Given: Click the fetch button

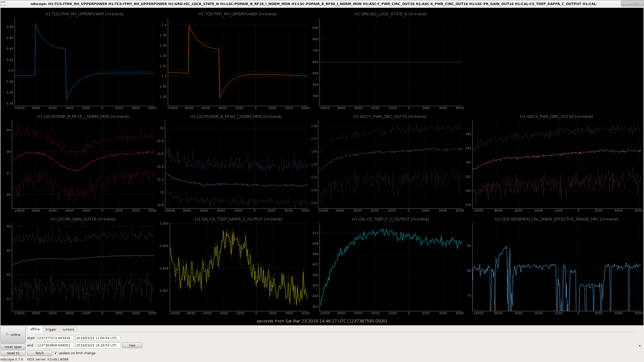Looking at the screenshot, I should pyautogui.click(x=39, y=353).
